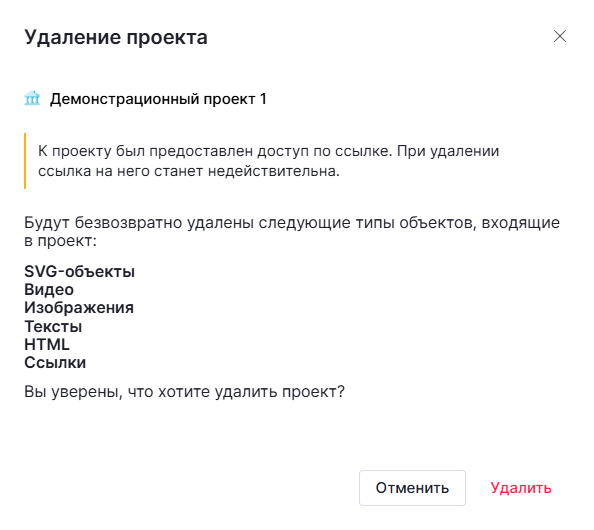Click warning line ending with недействительна
This screenshot has width=594, height=530.
click(189, 171)
